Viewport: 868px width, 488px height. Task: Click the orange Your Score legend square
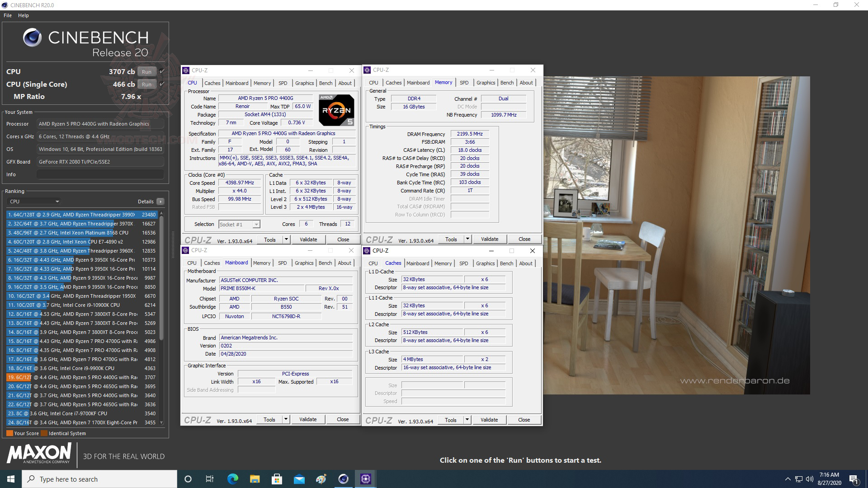point(10,433)
